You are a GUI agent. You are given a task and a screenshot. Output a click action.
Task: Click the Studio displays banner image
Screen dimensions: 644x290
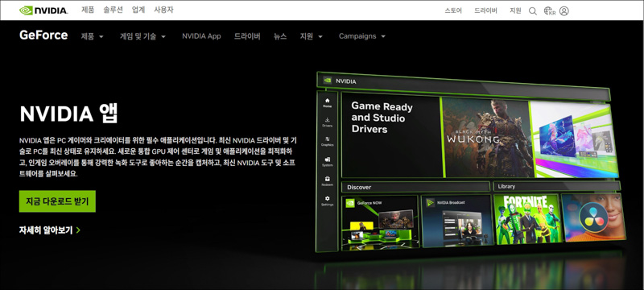(x=575, y=139)
